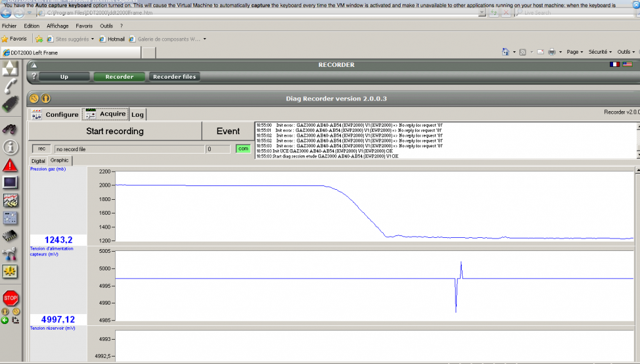640x364 pixels.
Task: Open the red warning triangle faults icon
Action: (10, 165)
